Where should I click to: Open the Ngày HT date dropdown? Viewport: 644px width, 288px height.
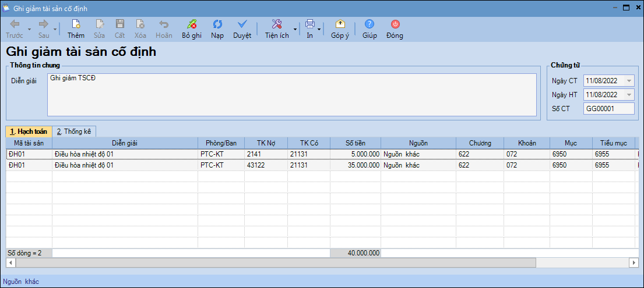[x=629, y=95]
